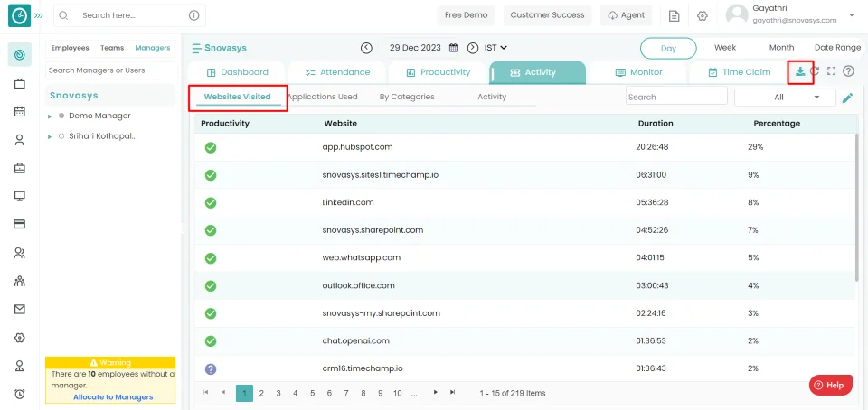Open the activity tracker sidebar icon

19,55
